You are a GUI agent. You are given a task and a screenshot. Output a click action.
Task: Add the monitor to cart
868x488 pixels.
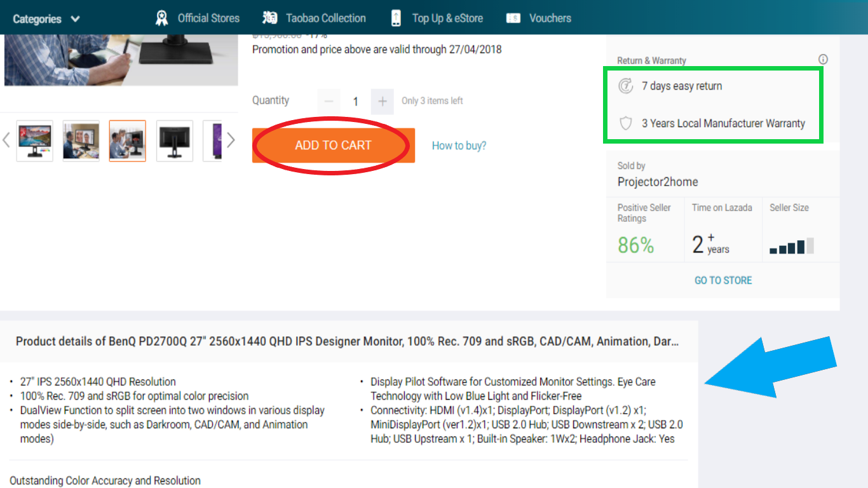pyautogui.click(x=334, y=146)
